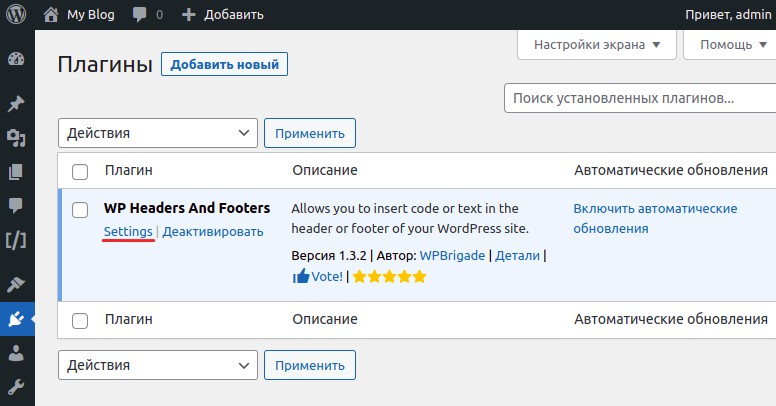776x406 pixels.
Task: Open the shortcode brackets sidebar icon
Action: [16, 241]
